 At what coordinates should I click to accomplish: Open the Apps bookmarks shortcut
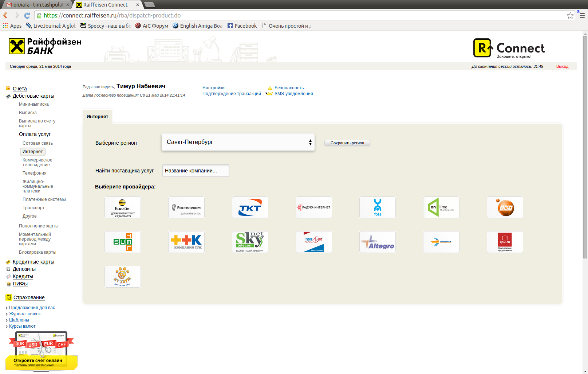coord(12,26)
